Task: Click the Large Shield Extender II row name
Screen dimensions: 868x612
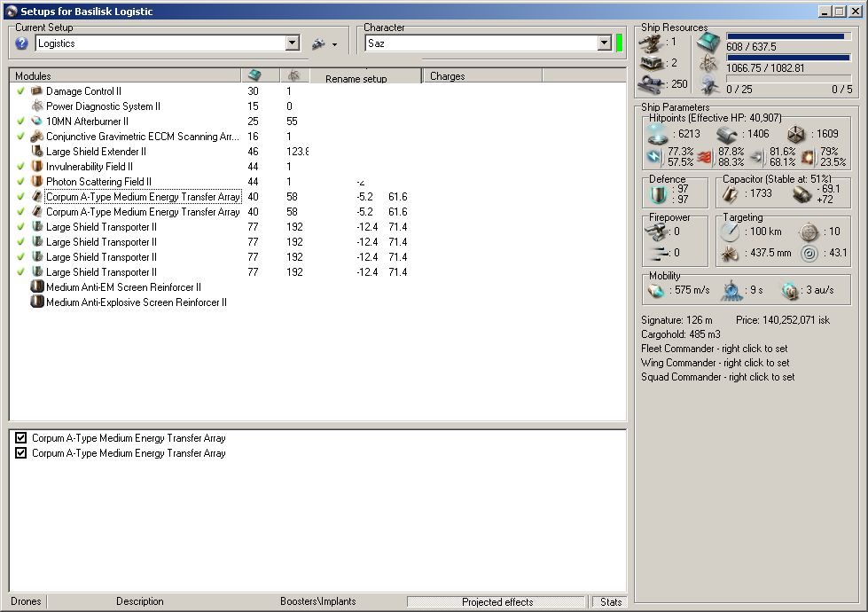Action: [97, 151]
